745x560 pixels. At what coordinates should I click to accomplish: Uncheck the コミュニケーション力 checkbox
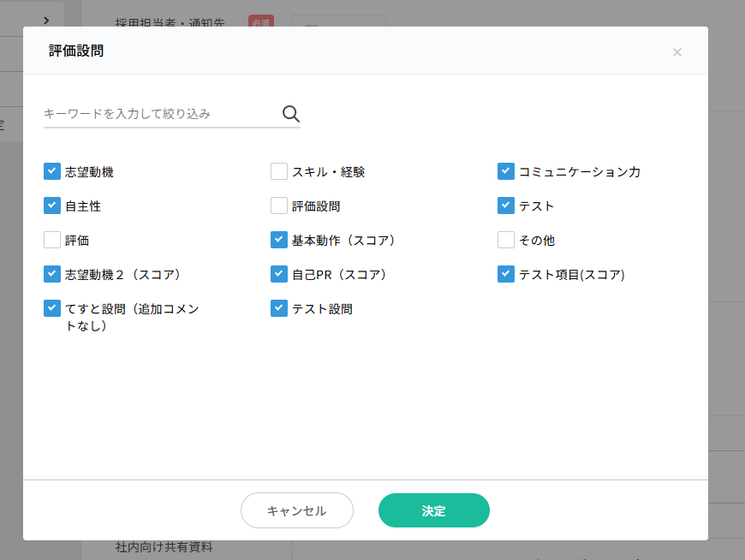(506, 171)
